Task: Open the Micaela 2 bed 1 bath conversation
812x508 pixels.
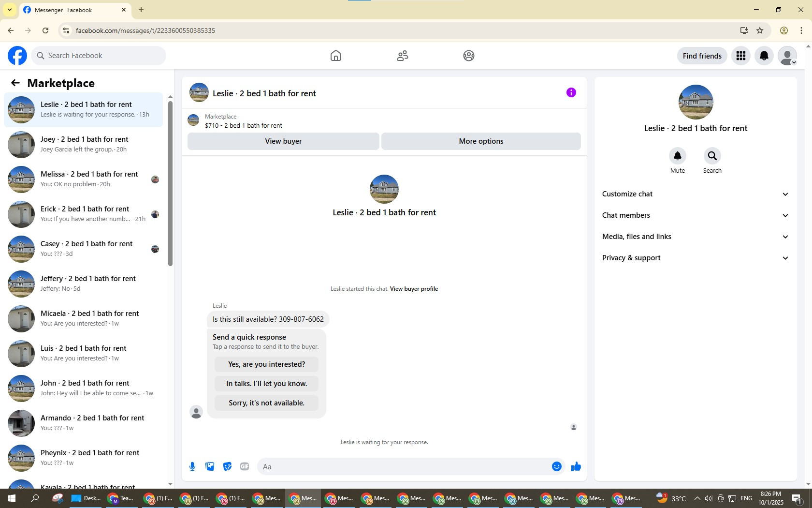Action: 84,319
